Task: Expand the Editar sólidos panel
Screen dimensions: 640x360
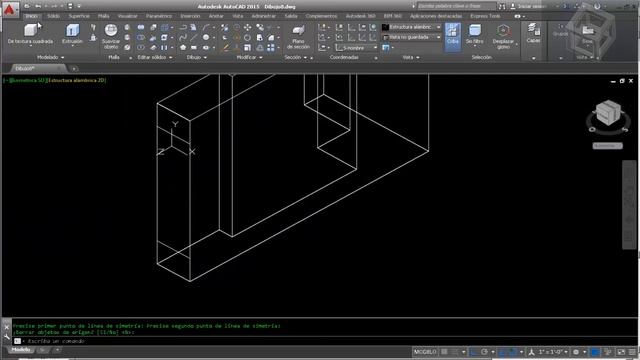Action: pos(155,58)
